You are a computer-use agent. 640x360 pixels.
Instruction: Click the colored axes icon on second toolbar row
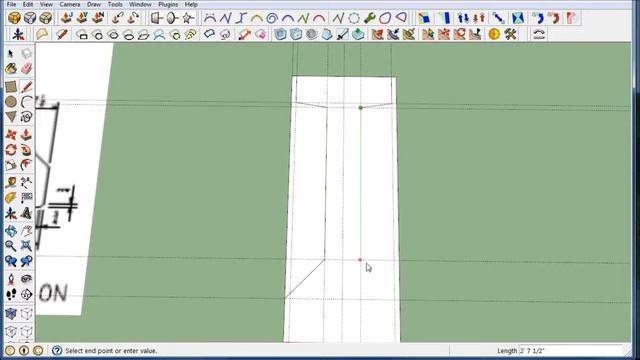18,34
